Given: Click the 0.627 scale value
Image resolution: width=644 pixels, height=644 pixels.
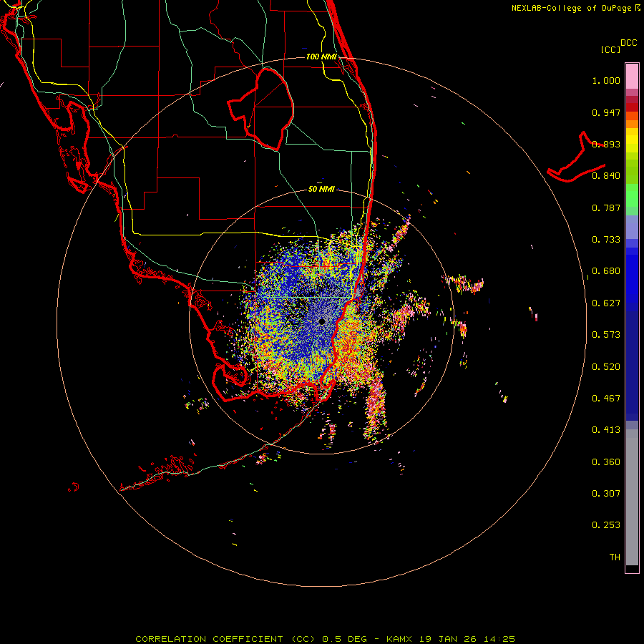Looking at the screenshot, I should [606, 303].
